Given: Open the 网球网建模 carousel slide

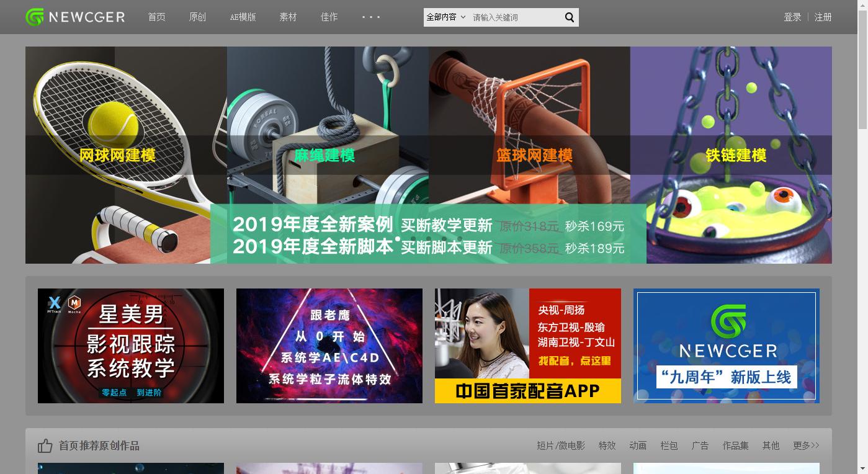Looking at the screenshot, I should [x=115, y=156].
